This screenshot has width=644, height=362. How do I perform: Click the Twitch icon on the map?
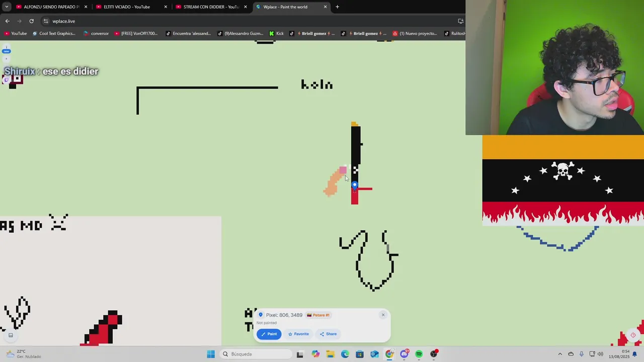click(x=7, y=80)
